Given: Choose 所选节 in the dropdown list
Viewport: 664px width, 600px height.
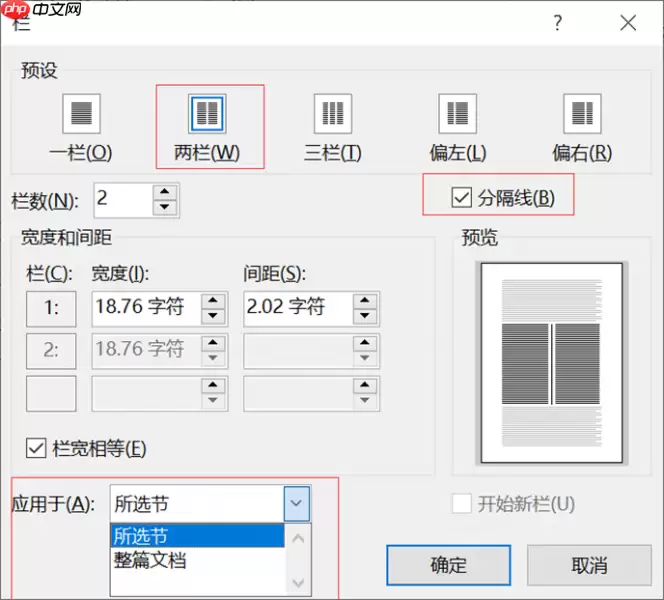Looking at the screenshot, I should pyautogui.click(x=197, y=536).
